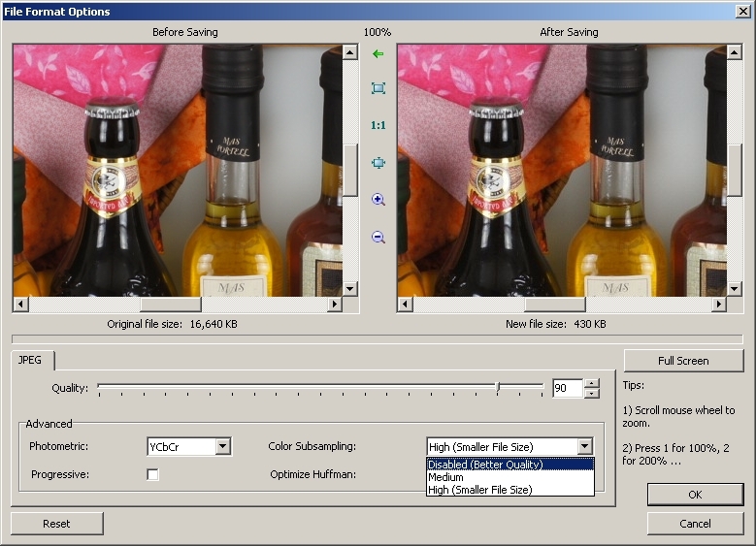Click the Cancel button
The width and height of the screenshot is (756, 546).
point(695,524)
